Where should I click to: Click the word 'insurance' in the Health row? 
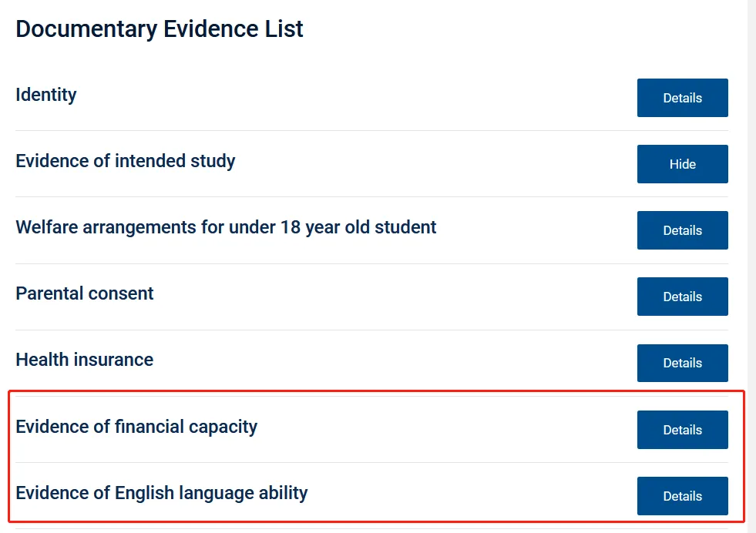118,360
